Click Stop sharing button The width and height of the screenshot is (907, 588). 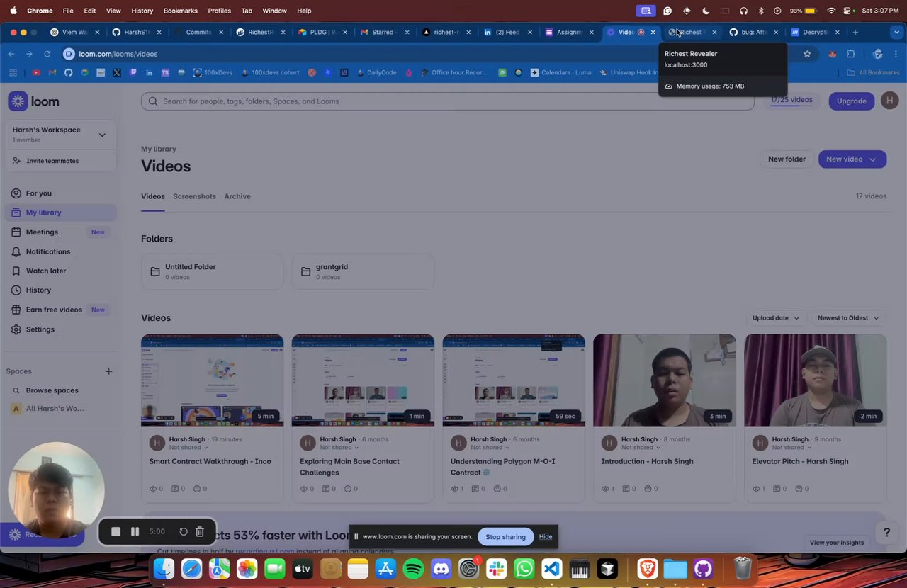(505, 536)
